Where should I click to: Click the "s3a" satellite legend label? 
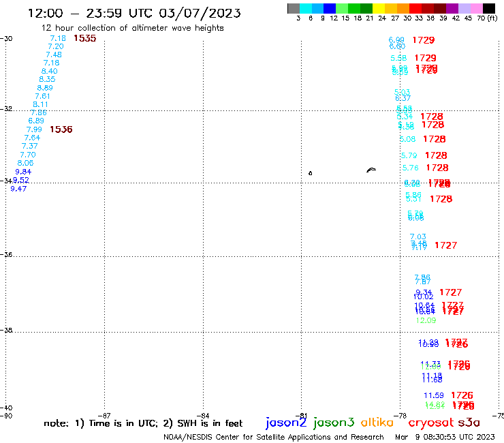469,423
